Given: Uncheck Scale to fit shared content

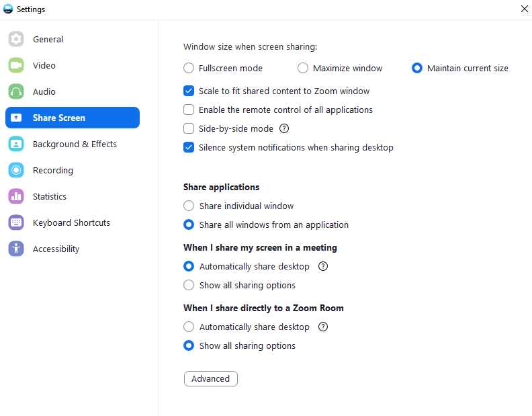Looking at the screenshot, I should click(x=189, y=91).
